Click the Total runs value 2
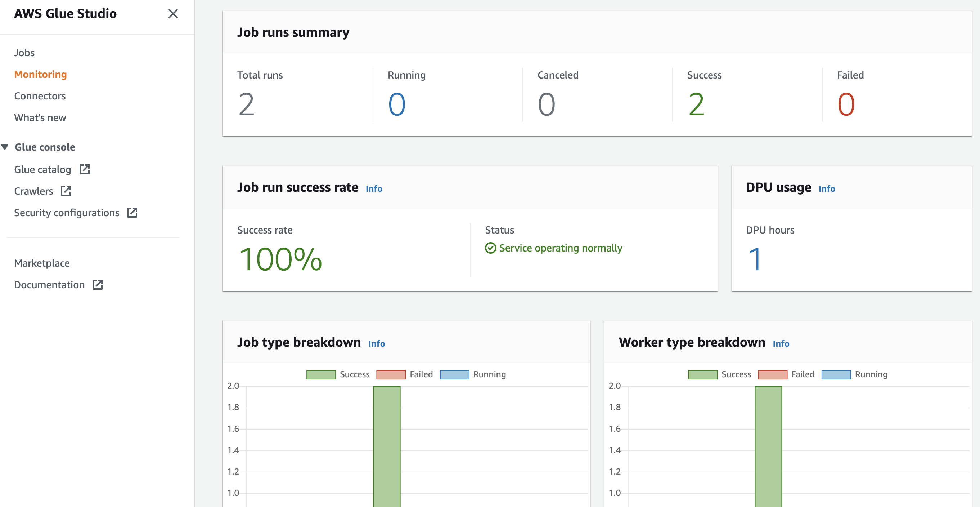Viewport: 980px width, 507px height. [246, 104]
